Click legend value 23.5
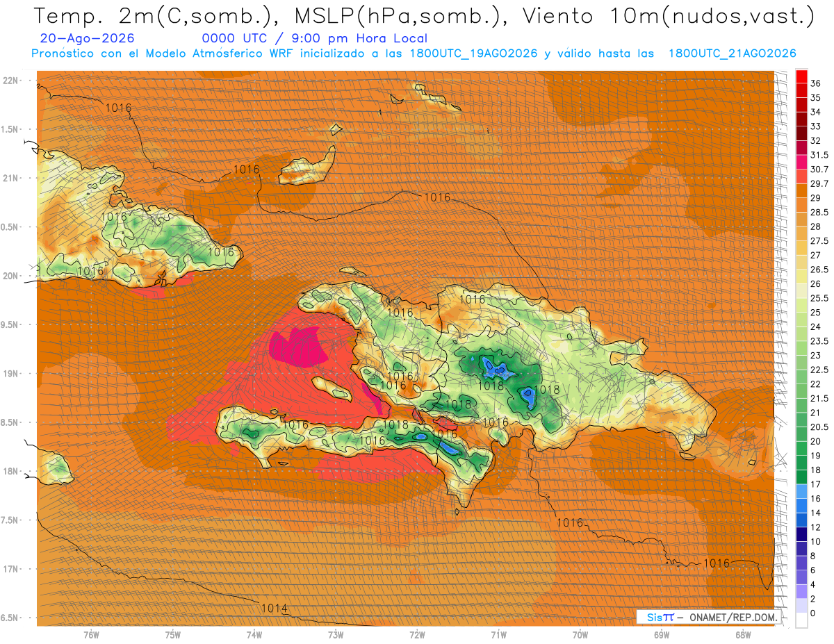 (819, 341)
